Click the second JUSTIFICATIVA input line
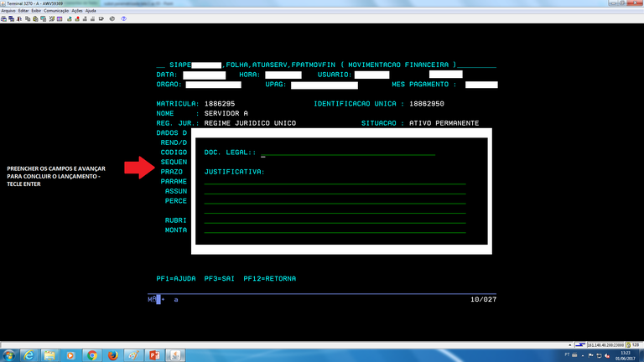Viewport: 644px width, 362px height. click(x=335, y=191)
